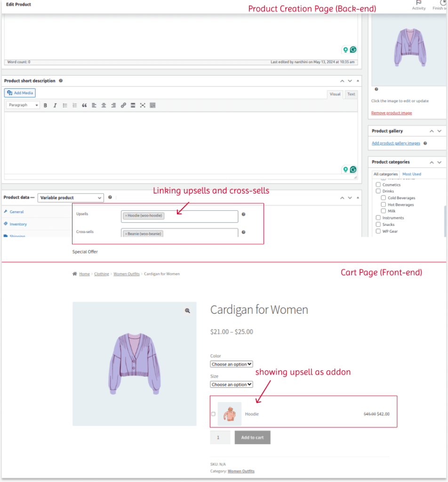Move Product short description panel down
The image size is (448, 482).
(x=350, y=81)
